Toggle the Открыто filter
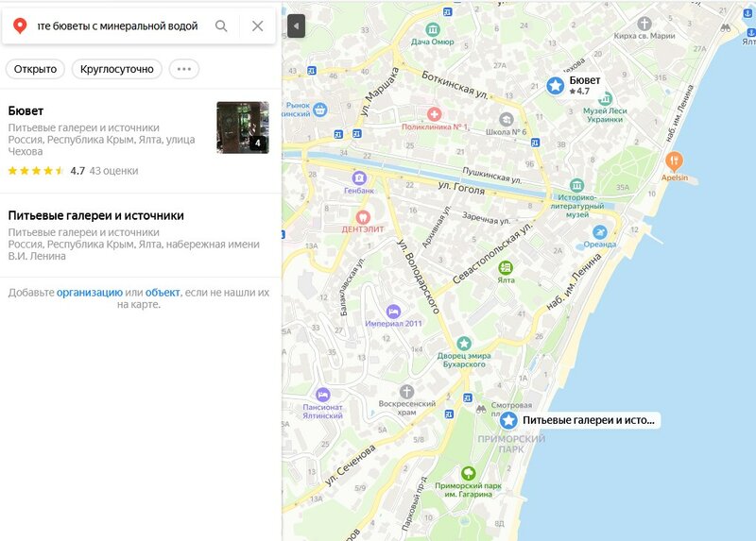Screen dimensions: 756x541 tap(35, 69)
